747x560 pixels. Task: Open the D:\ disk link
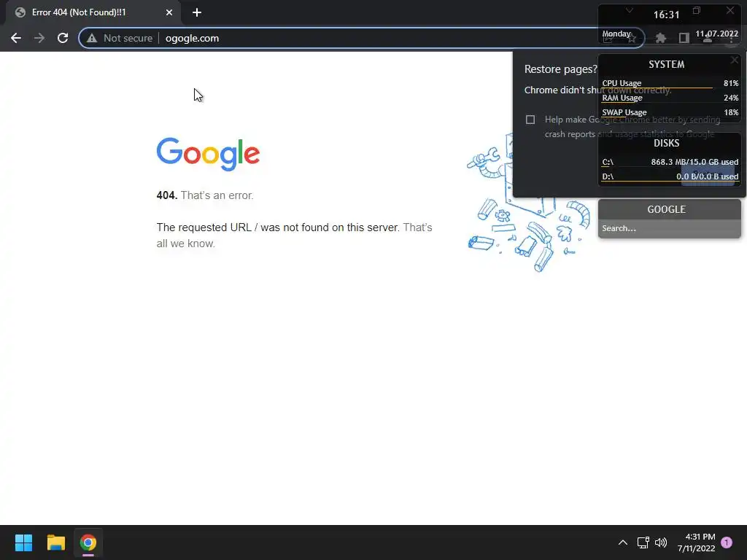[608, 176]
